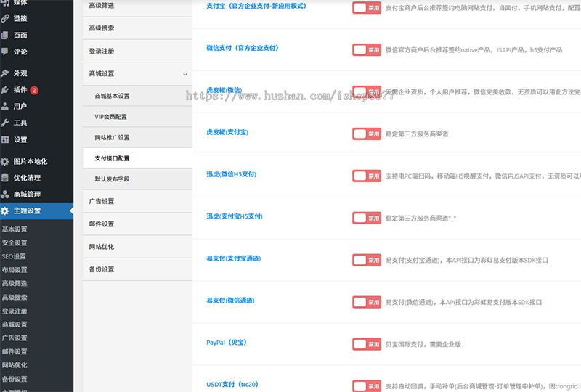The height and width of the screenshot is (392, 581).
Task: Open the 网站优化 settings tab
Action: point(137,246)
